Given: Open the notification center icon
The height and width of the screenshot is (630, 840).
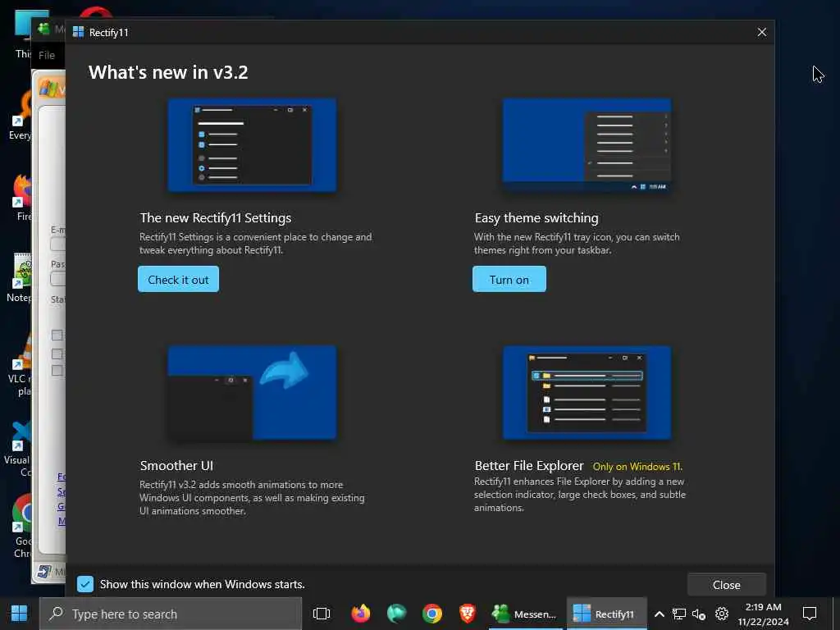Looking at the screenshot, I should pyautogui.click(x=810, y=614).
